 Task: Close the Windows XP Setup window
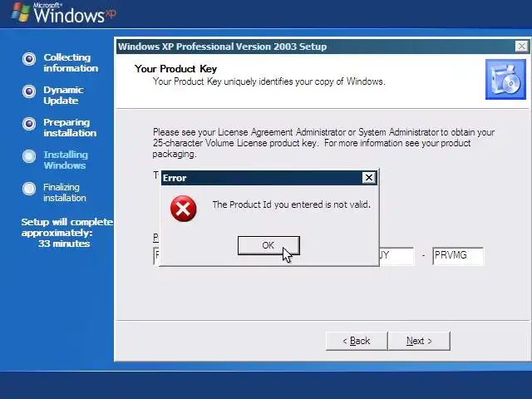click(521, 47)
